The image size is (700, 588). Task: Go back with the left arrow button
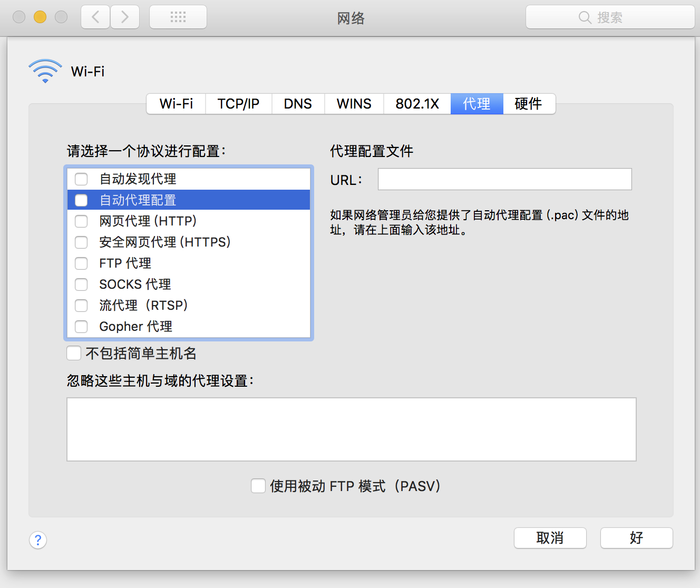(95, 17)
